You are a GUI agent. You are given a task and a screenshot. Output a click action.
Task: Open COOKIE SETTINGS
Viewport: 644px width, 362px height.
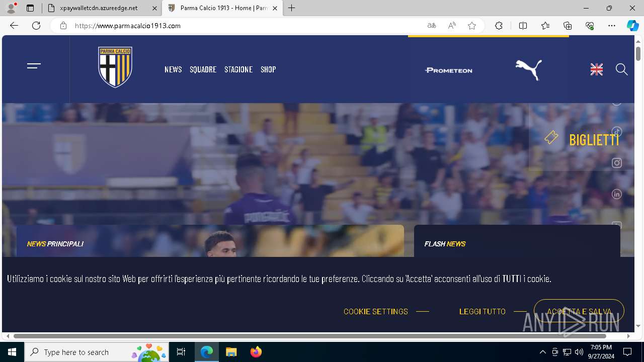click(x=376, y=312)
